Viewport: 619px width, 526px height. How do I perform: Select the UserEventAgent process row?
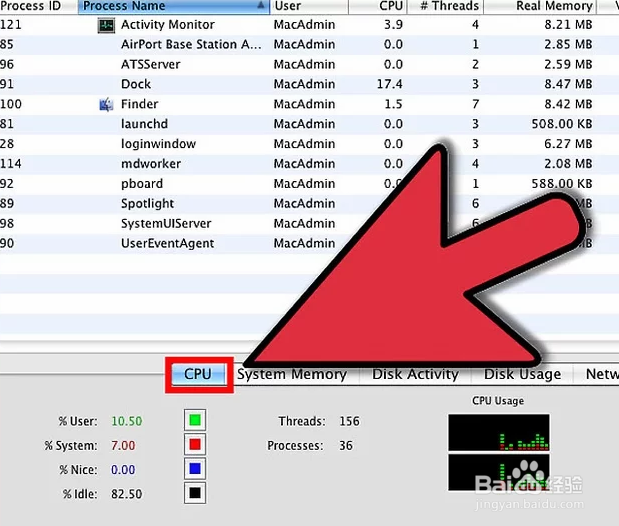310,243
